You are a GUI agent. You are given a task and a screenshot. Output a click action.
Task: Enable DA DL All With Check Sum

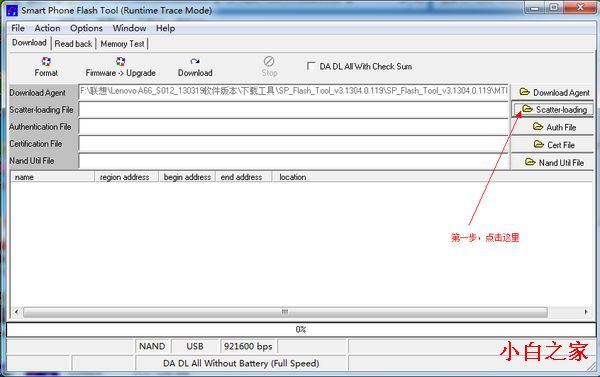pos(311,66)
